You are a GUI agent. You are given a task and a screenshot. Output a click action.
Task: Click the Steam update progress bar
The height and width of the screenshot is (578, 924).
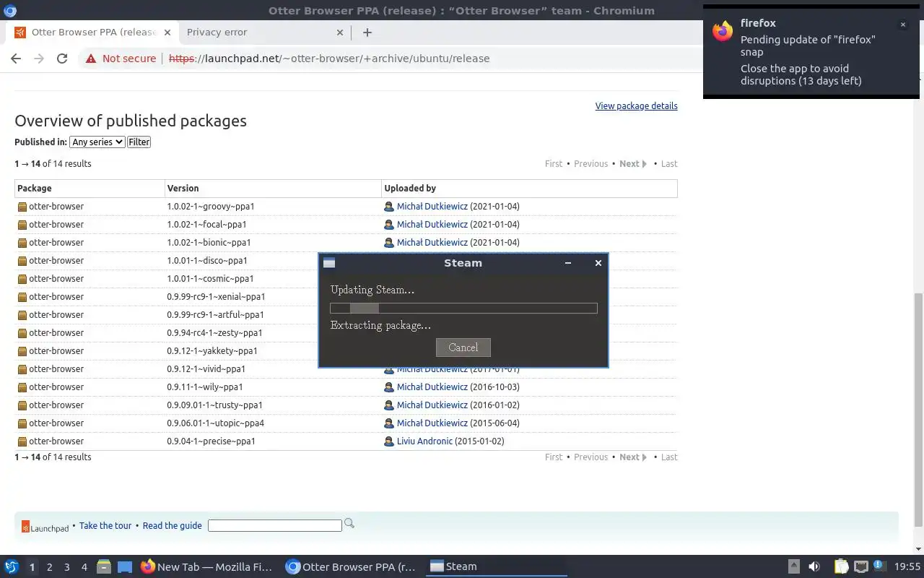point(463,308)
